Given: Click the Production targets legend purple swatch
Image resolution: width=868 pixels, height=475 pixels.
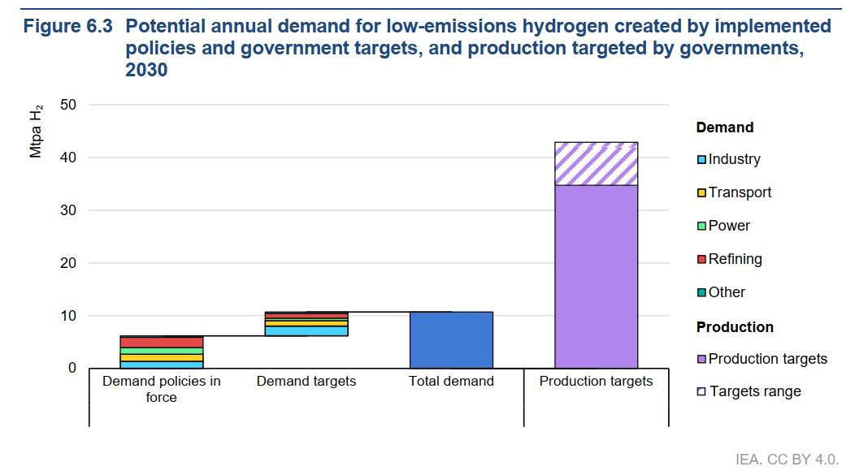Looking at the screenshot, I should click(x=702, y=360).
